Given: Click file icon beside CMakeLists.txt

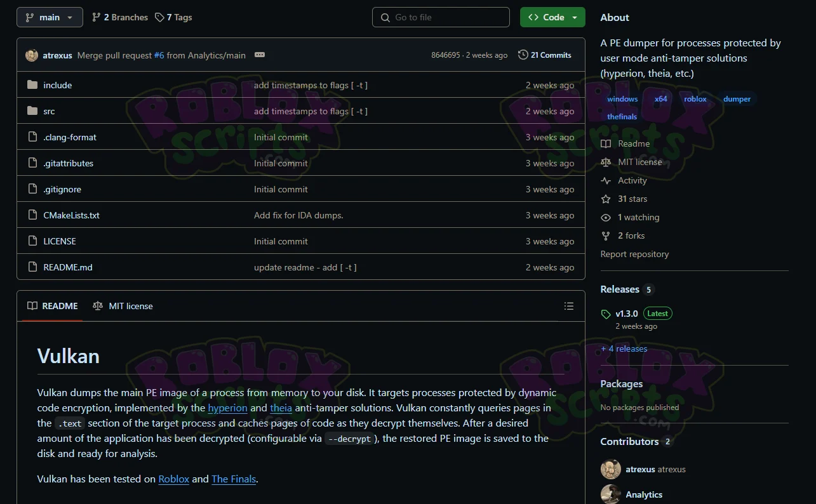Looking at the screenshot, I should tap(32, 215).
